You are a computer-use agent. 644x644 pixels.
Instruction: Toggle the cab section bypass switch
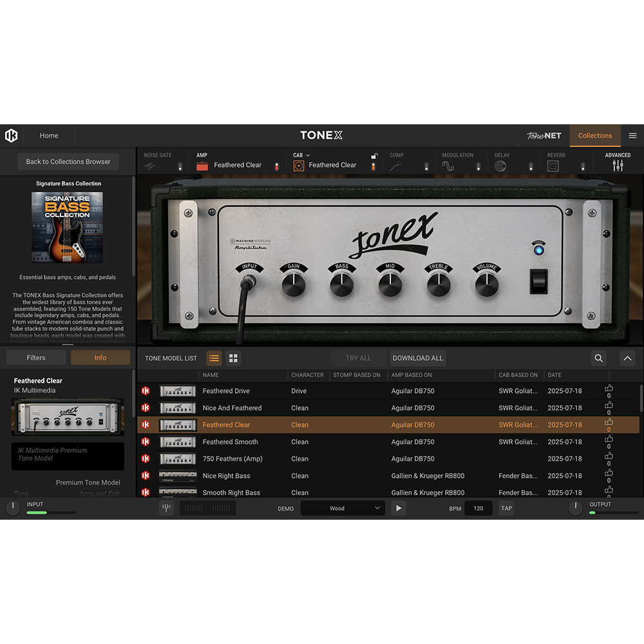click(374, 166)
